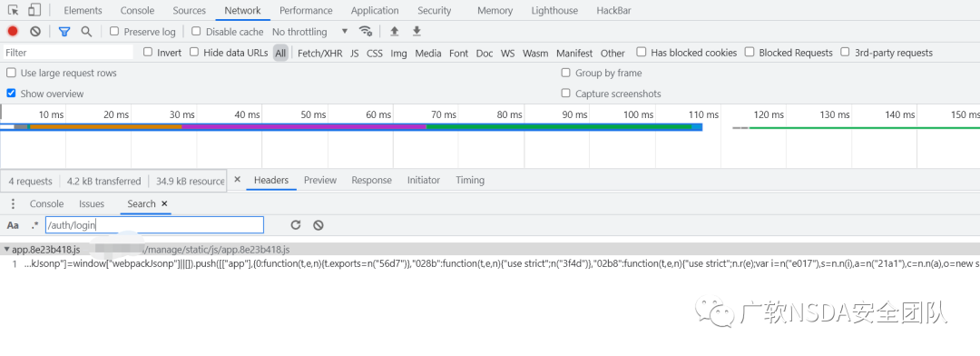Enable Disable cache checkbox
980x356 pixels.
(x=196, y=31)
